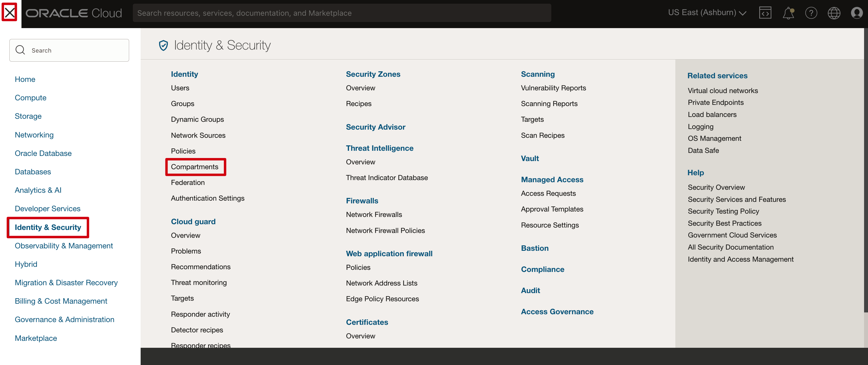Open Cloud Shell developer tools icon
The height and width of the screenshot is (365, 868).
click(765, 13)
